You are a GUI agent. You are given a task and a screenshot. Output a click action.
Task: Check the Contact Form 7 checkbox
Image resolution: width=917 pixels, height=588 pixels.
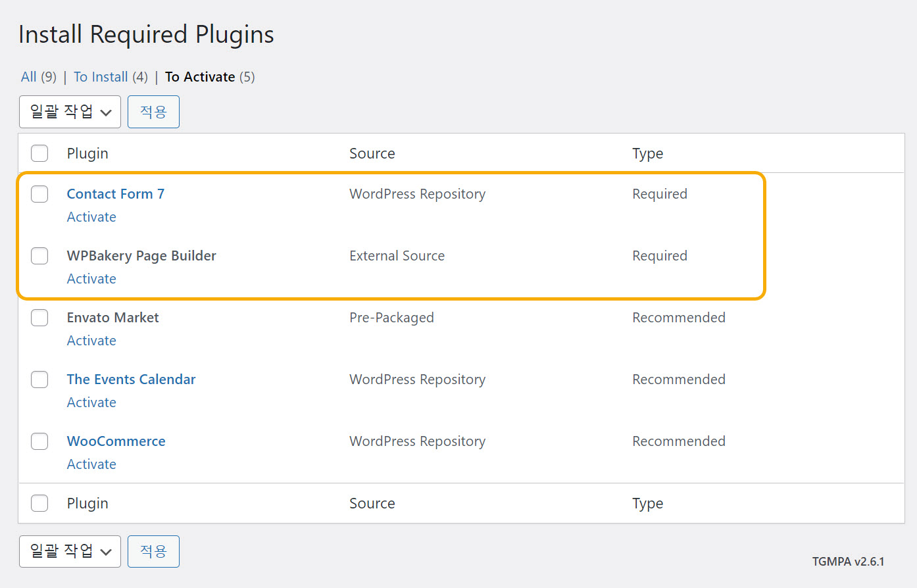(x=39, y=194)
